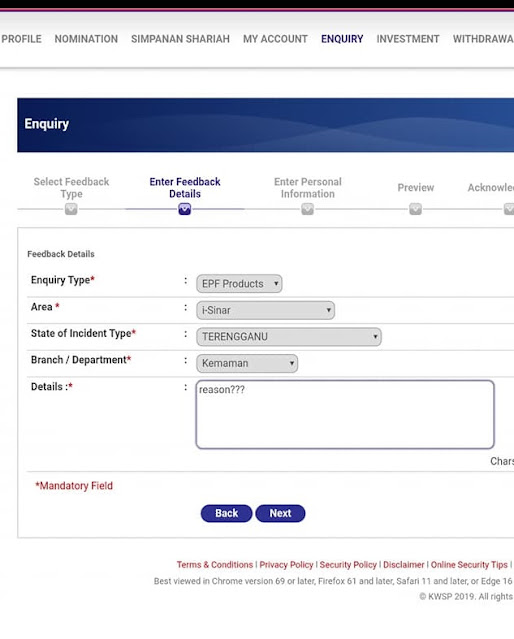Open the Disclaimer link
The height and width of the screenshot is (639, 514).
(x=404, y=565)
